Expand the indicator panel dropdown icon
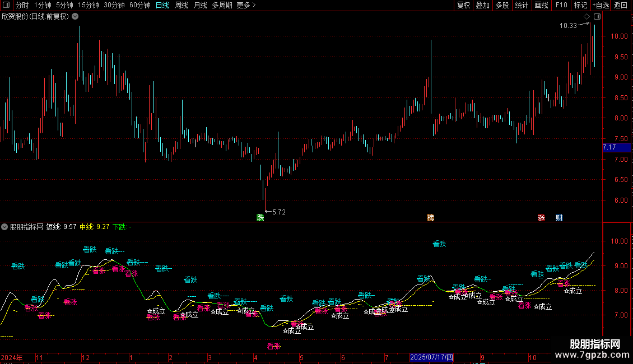633x364 pixels. coord(4,227)
